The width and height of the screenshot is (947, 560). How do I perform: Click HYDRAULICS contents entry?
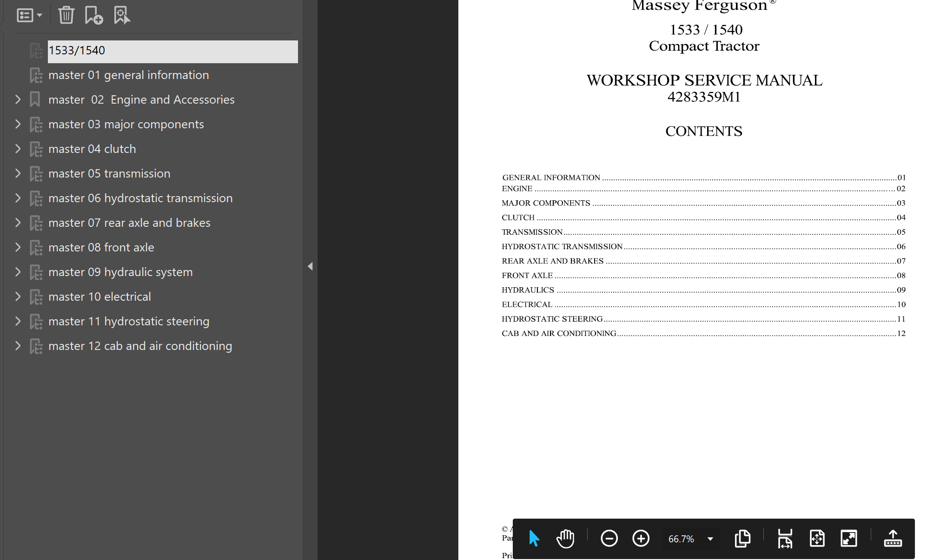(704, 290)
